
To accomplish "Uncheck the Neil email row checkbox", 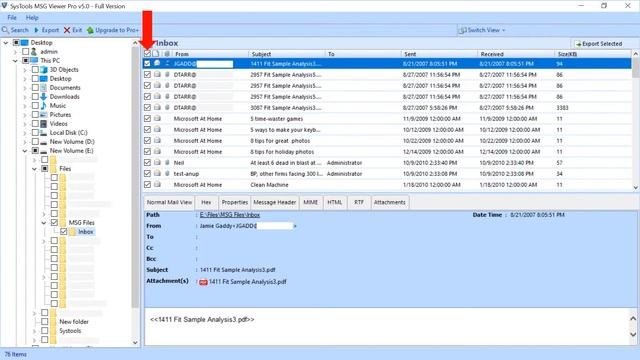I will 147,163.
